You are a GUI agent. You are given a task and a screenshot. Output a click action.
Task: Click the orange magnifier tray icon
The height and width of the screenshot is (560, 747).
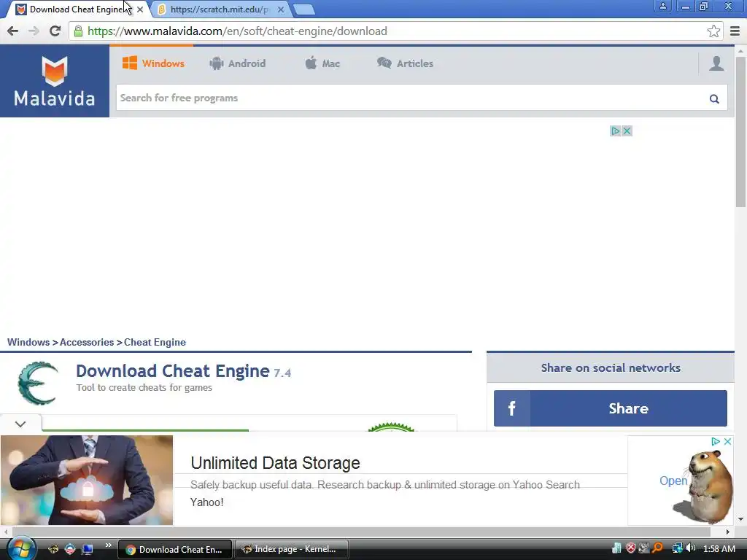(x=657, y=548)
